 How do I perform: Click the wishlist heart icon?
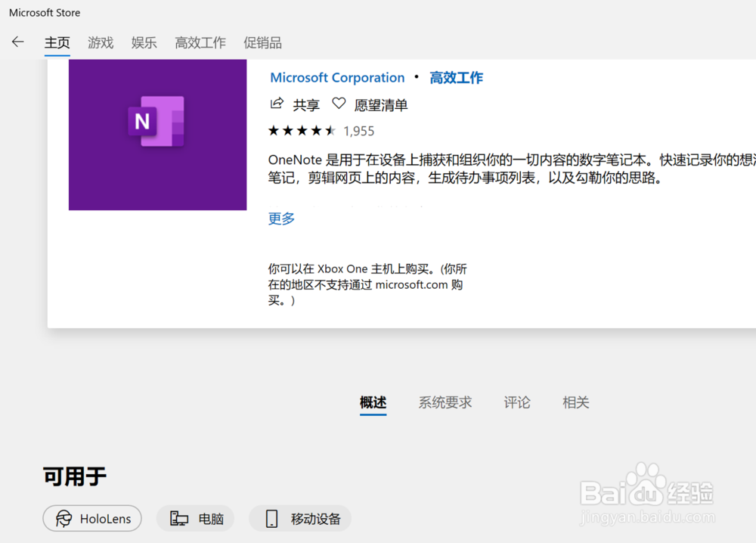[x=339, y=103]
